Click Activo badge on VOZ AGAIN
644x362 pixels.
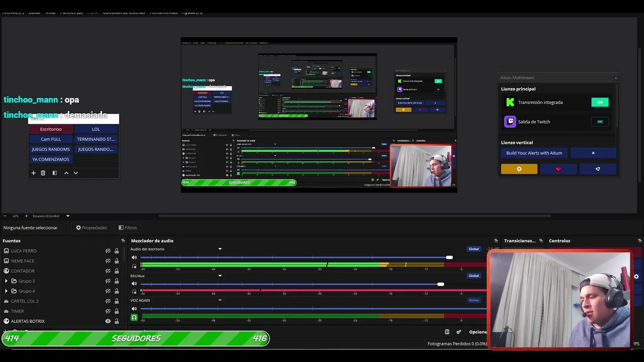(x=474, y=300)
